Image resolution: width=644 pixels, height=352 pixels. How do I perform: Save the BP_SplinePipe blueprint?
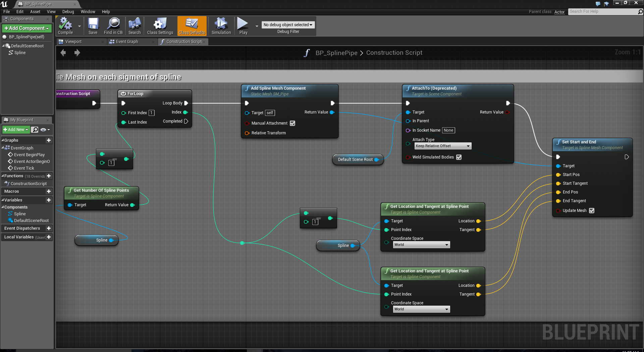93,26
